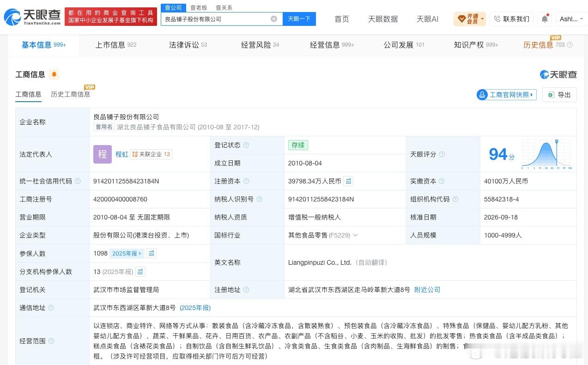
Task: Click the 天眼评分 distribution chart
Action: 547,154
